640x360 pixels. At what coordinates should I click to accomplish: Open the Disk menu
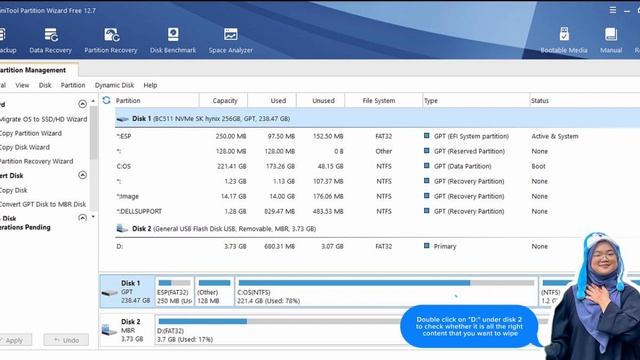point(45,85)
